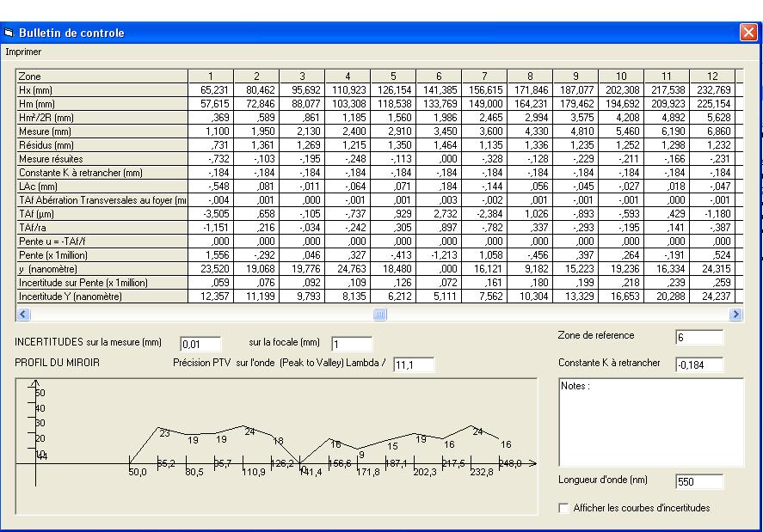Click the Résidus cell 1,464
Image resolution: width=763 pixels, height=532 pixels.
(439, 145)
